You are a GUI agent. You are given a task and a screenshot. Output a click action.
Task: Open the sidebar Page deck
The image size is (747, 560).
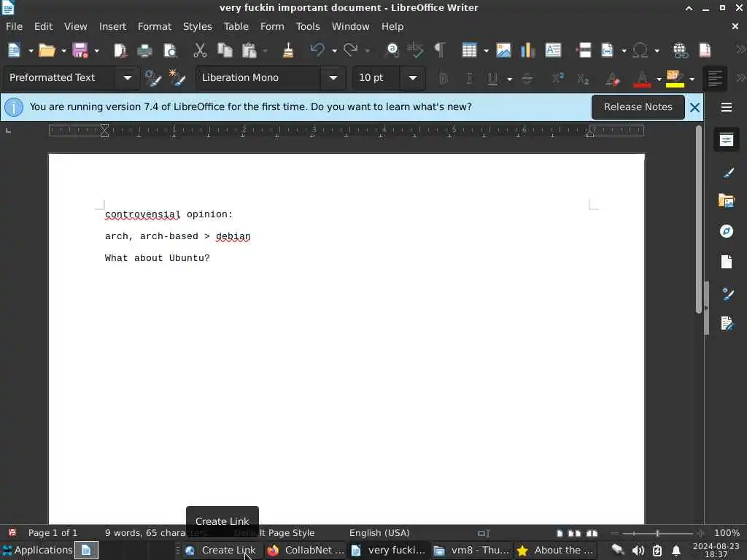click(x=727, y=262)
